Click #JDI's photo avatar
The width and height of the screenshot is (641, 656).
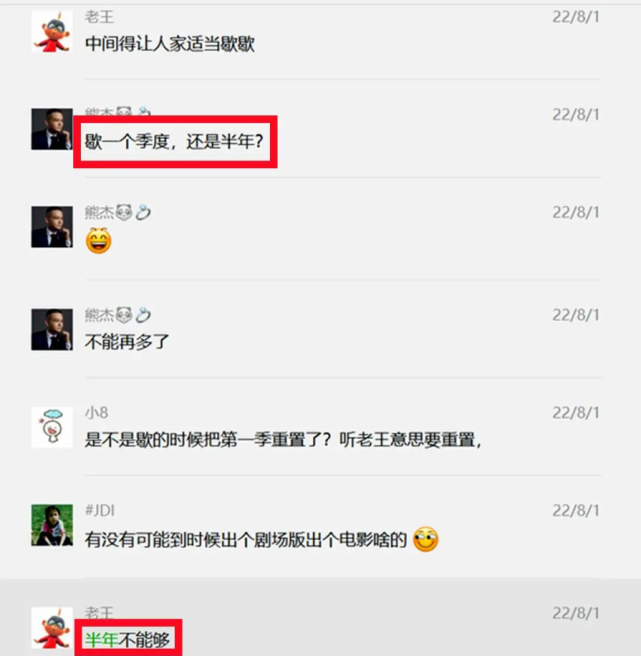[52, 525]
